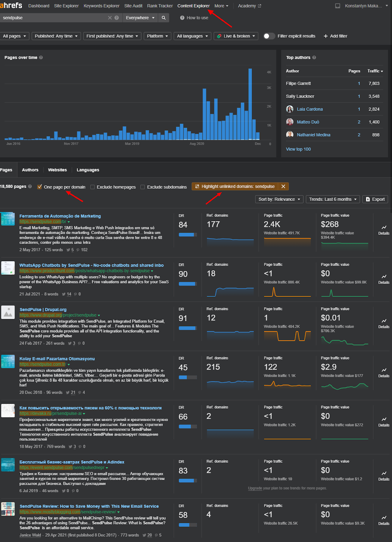Enable Exclude homepages checkbox
Image resolution: width=392 pixels, height=542 pixels.
point(92,187)
